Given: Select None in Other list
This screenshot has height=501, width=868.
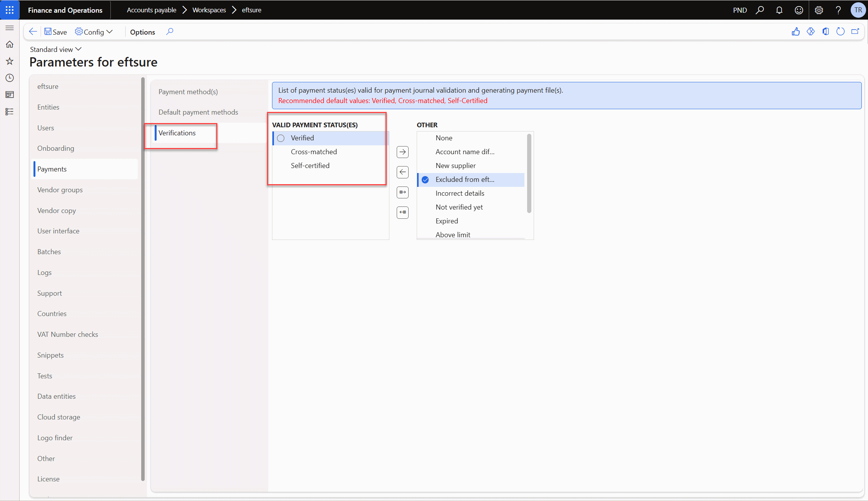Looking at the screenshot, I should [x=471, y=138].
